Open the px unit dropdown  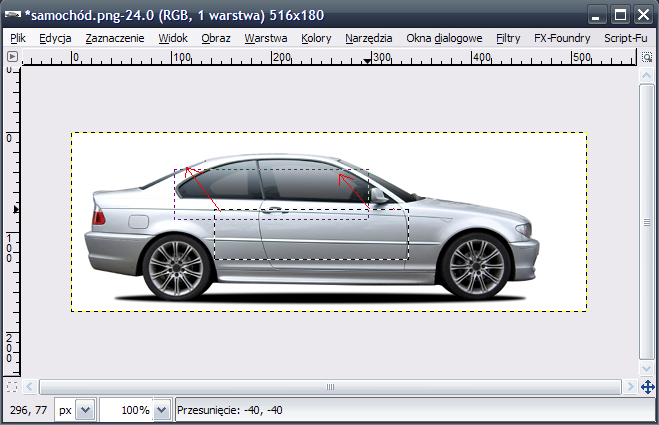pyautogui.click(x=84, y=410)
